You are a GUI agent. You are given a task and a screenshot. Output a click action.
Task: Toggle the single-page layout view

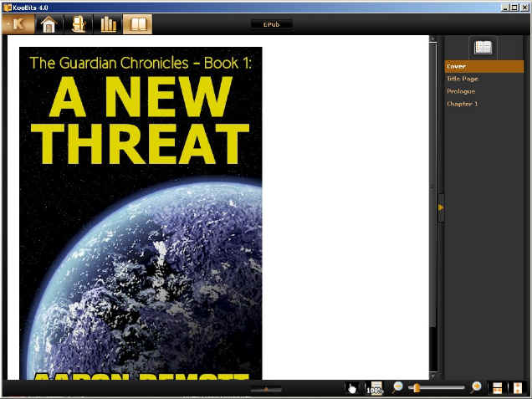518,388
